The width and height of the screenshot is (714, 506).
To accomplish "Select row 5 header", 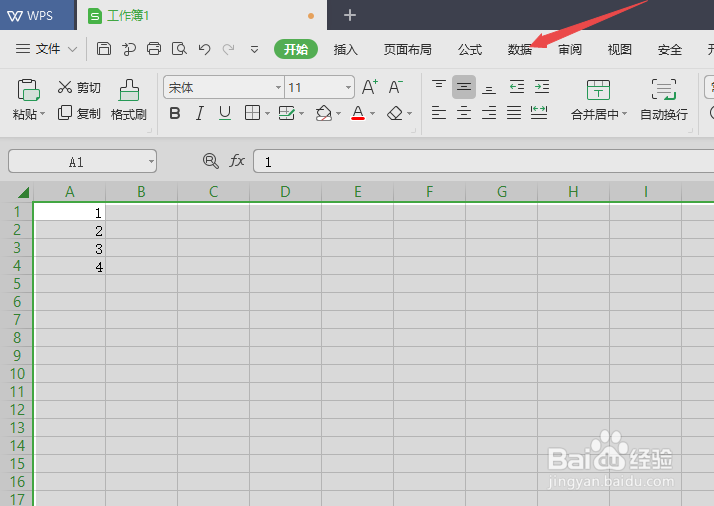I will pyautogui.click(x=17, y=284).
